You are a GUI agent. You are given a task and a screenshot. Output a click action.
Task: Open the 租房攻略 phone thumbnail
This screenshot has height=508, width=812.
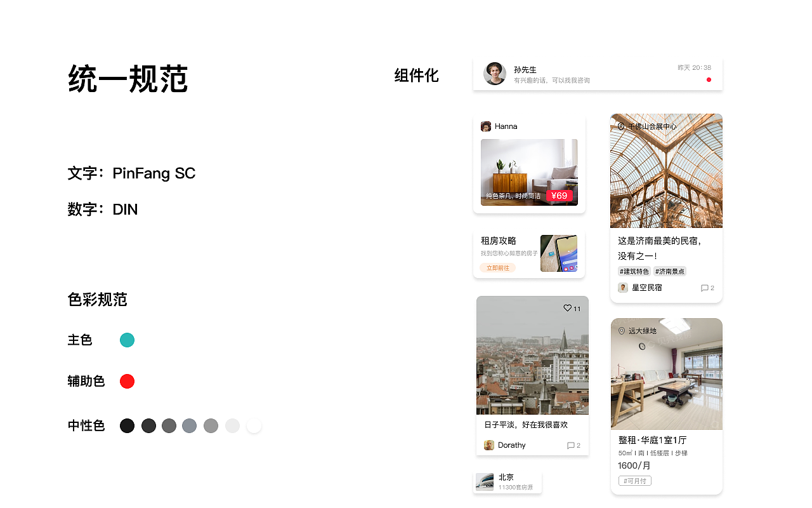point(559,253)
